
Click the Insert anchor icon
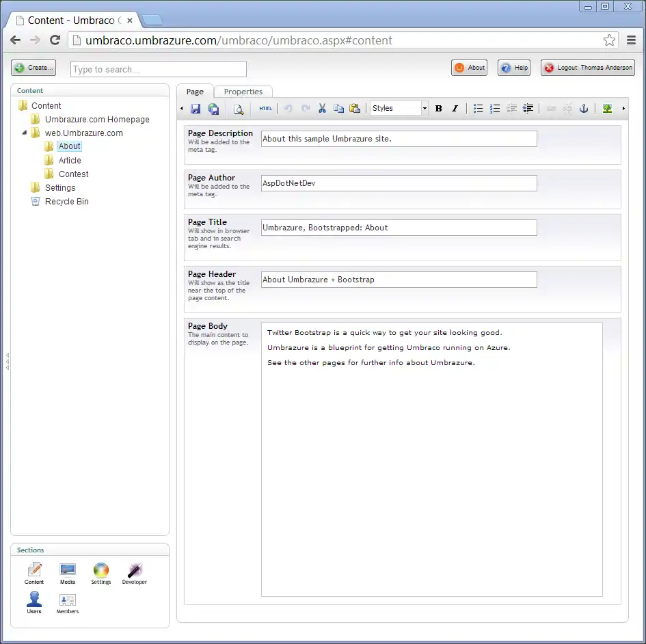coord(584,109)
